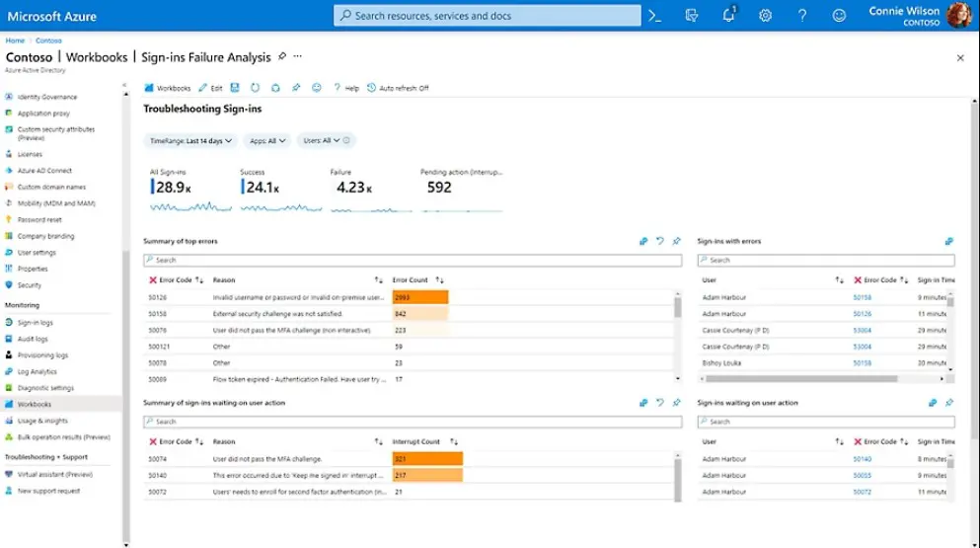Open error code 50140 link for Adam Harbour
Image resolution: width=980 pixels, height=548 pixels.
862,459
